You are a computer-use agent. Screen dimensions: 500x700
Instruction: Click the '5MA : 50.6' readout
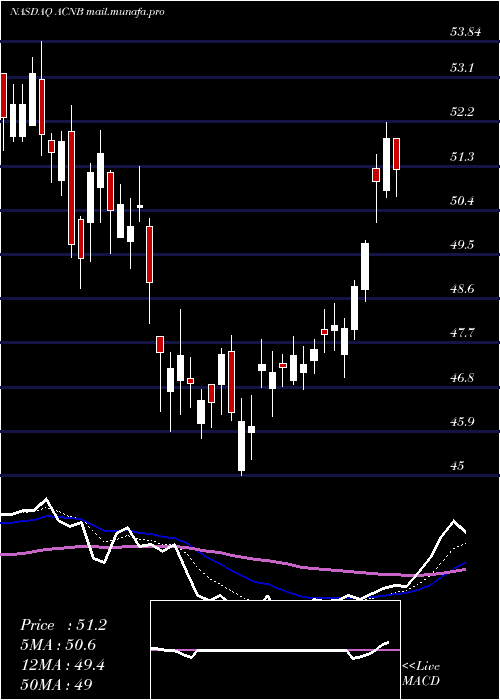click(58, 645)
